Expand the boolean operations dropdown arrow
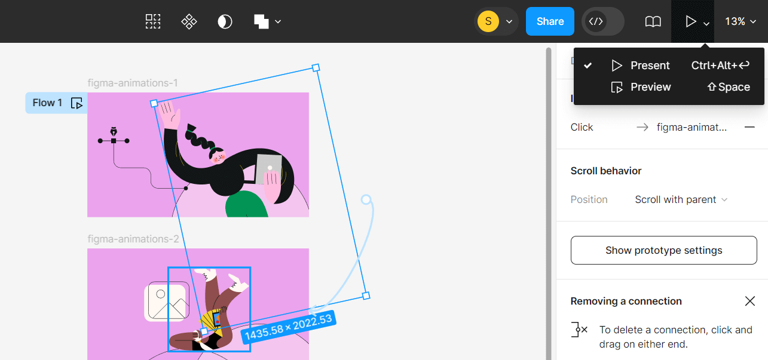This screenshot has height=360, width=768. [x=278, y=22]
